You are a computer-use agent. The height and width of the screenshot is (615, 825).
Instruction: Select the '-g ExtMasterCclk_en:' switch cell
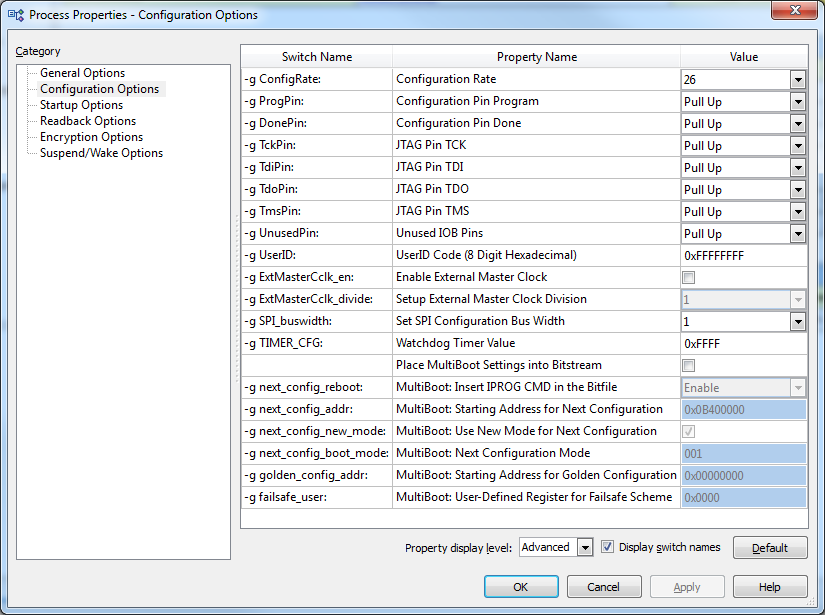click(317, 277)
